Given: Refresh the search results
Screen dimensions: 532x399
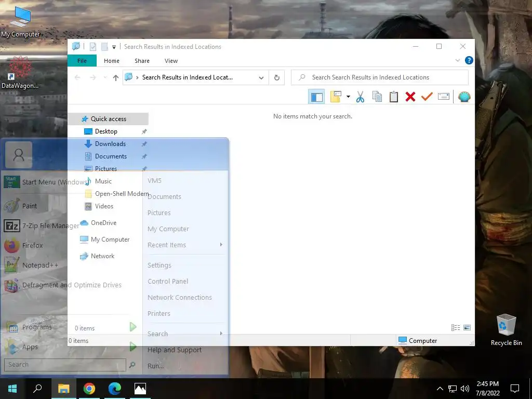Looking at the screenshot, I should pyautogui.click(x=277, y=78).
